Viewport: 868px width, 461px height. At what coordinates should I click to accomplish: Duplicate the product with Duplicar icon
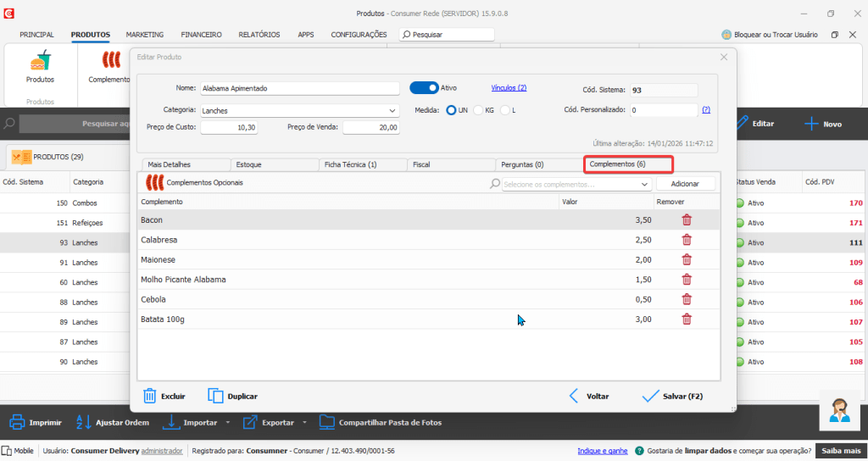(x=215, y=396)
